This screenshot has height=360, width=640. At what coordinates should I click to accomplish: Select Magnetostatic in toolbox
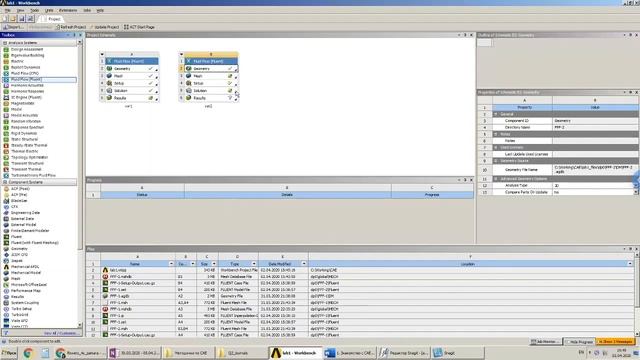click(22, 103)
